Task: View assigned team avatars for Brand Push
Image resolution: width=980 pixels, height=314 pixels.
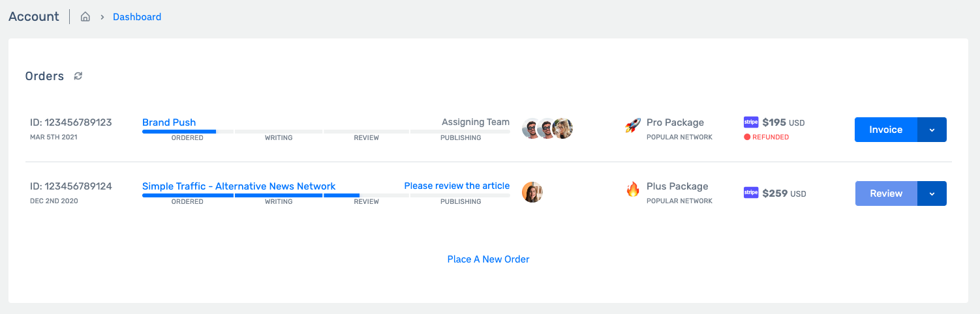Action: coord(547,128)
